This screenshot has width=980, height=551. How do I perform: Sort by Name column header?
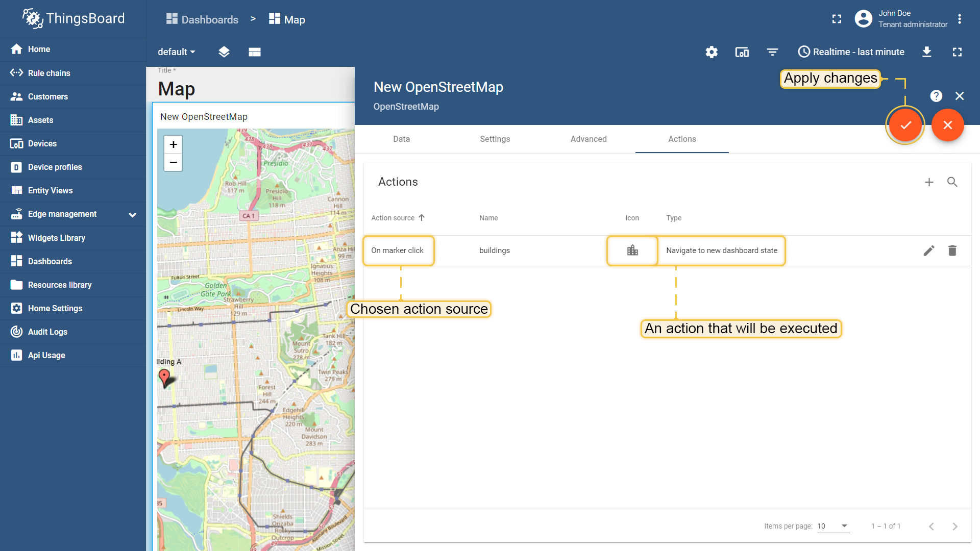tap(488, 218)
